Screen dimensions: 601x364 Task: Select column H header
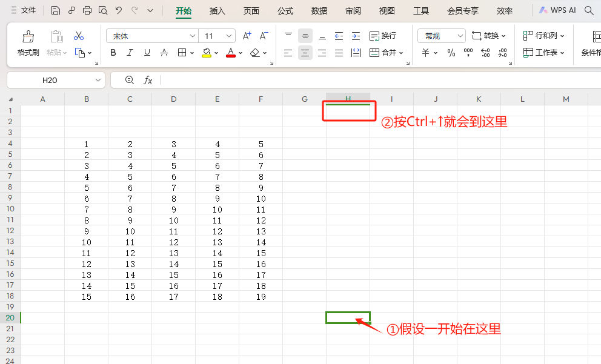pos(348,99)
